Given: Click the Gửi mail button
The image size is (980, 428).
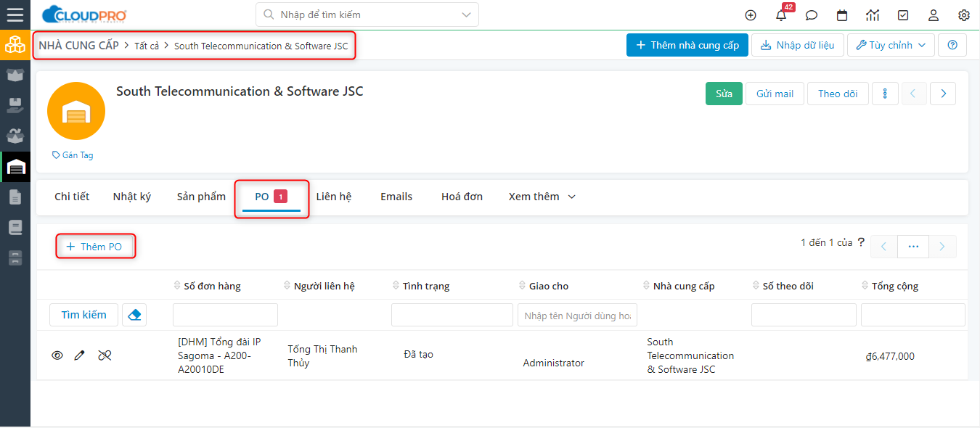Looking at the screenshot, I should coord(775,94).
